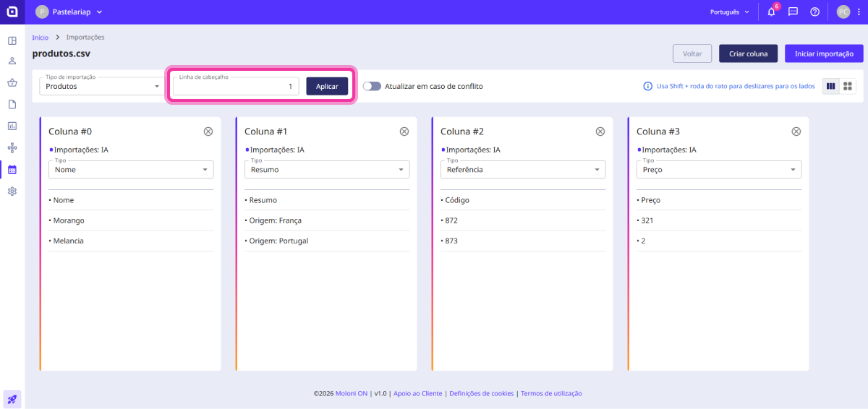Image resolution: width=868 pixels, height=409 pixels.
Task: Click Iniciar importação button
Action: [824, 53]
